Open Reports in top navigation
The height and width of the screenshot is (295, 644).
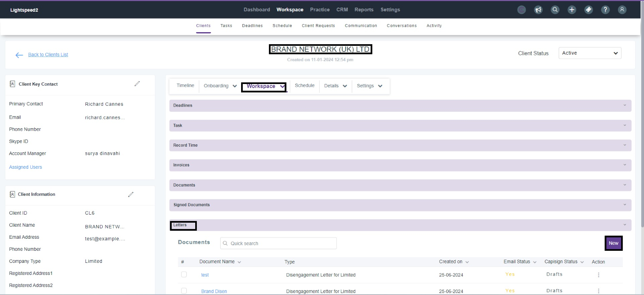(x=364, y=10)
